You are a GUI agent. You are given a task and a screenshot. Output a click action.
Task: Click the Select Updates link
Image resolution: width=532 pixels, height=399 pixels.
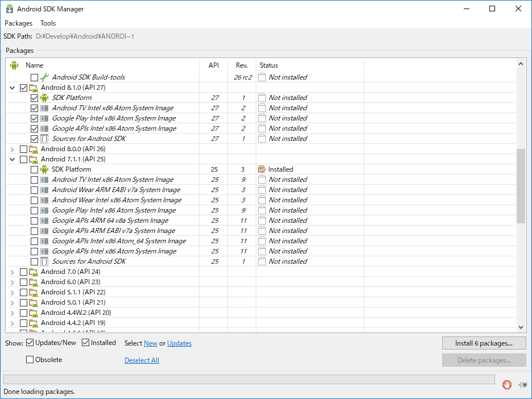point(179,343)
